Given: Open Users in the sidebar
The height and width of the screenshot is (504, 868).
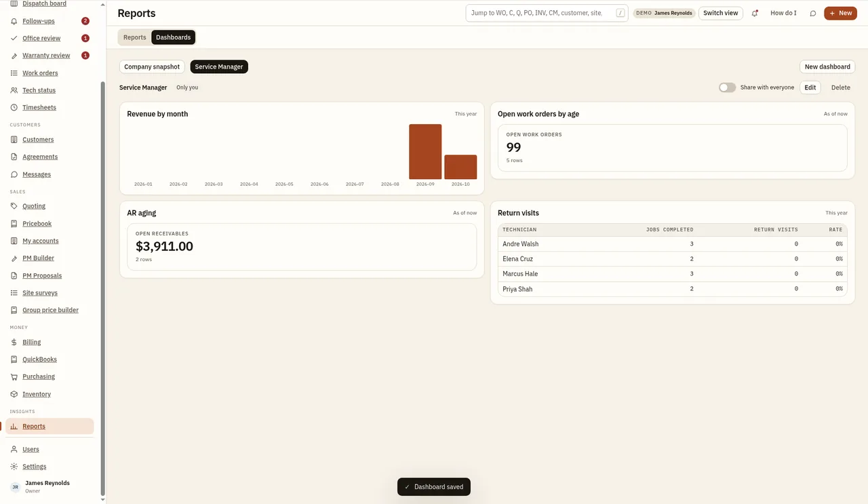Looking at the screenshot, I should point(31,449).
